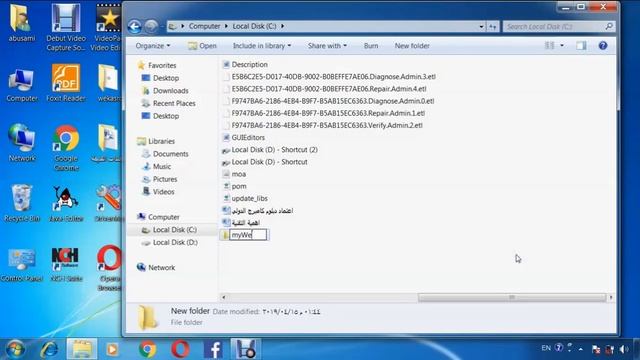This screenshot has height=360, width=640.
Task: Open Videos library
Action: point(163,192)
